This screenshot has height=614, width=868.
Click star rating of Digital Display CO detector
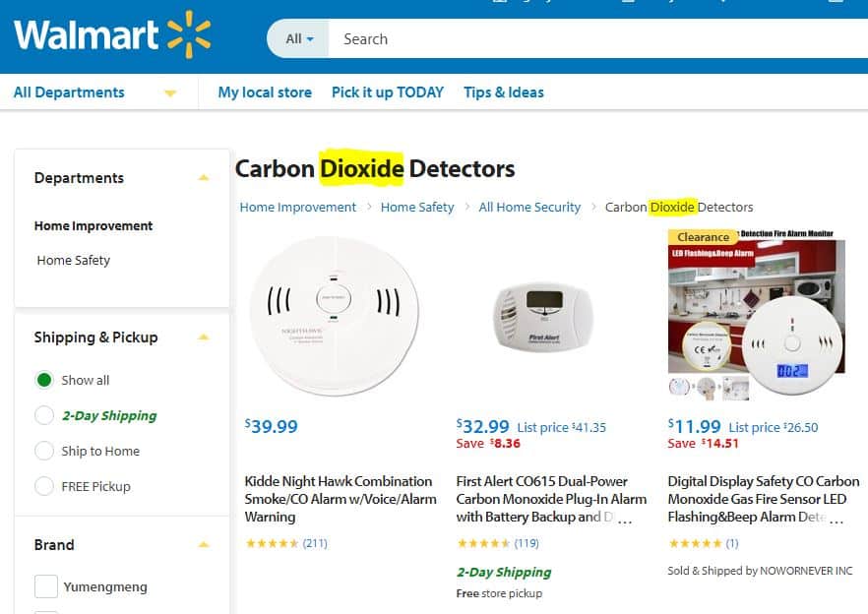coord(695,543)
